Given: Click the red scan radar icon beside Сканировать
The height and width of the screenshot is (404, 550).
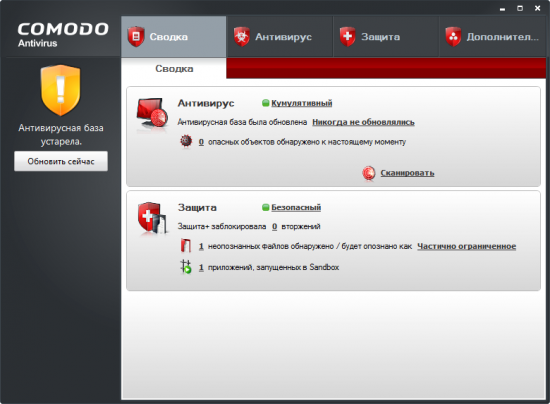Looking at the screenshot, I should pos(369,173).
